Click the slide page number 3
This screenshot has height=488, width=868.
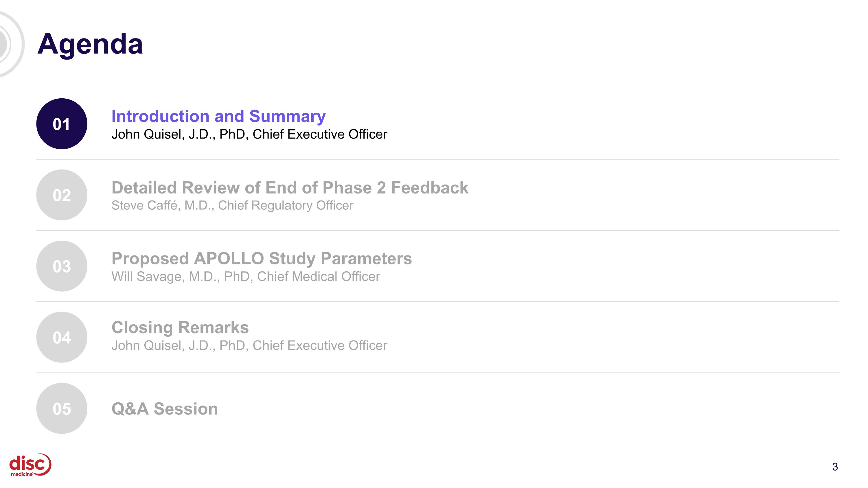click(835, 466)
